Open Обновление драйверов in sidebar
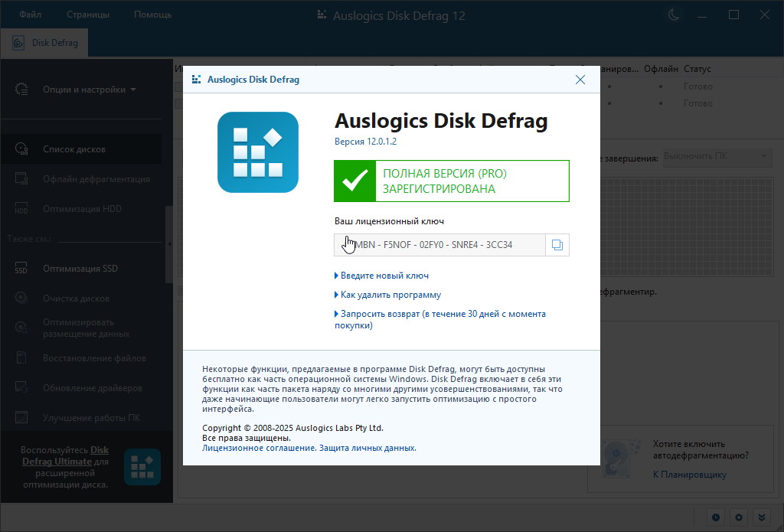This screenshot has width=784, height=532. coord(81,388)
